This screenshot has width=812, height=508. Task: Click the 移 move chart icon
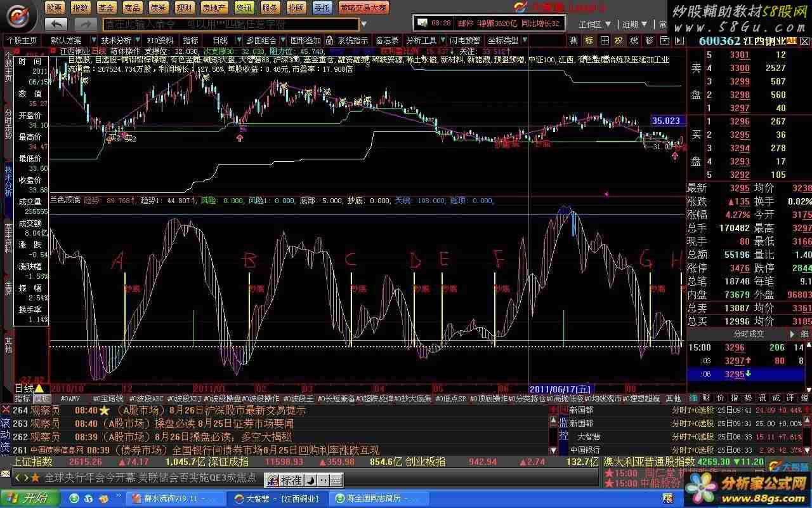(x=649, y=40)
